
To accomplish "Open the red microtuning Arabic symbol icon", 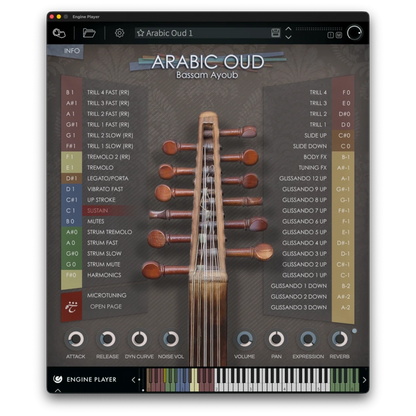I will coord(71,306).
